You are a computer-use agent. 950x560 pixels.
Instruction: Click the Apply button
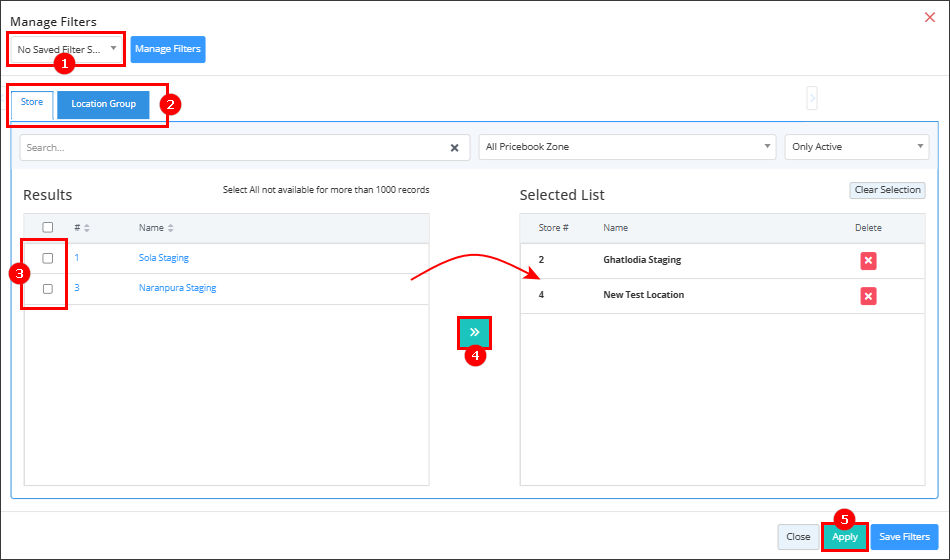[845, 537]
